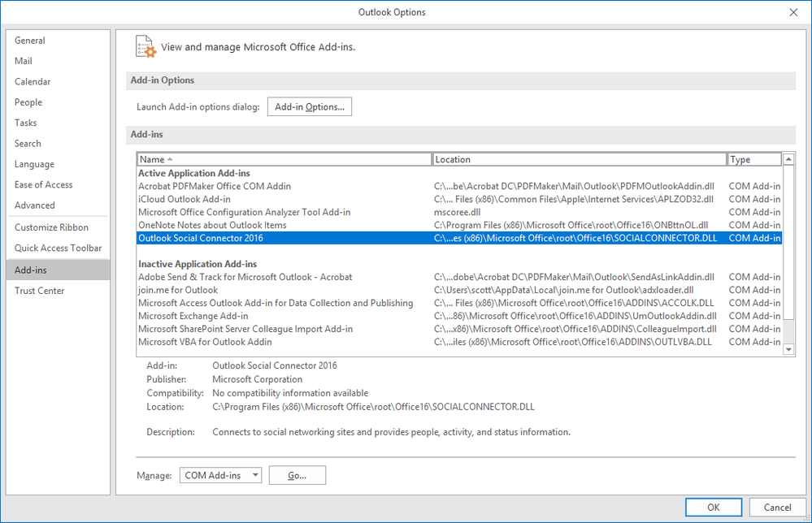This screenshot has width=812, height=523.
Task: Select Microsoft SharePoint Server Colleague Import Add-in
Action: (459, 329)
